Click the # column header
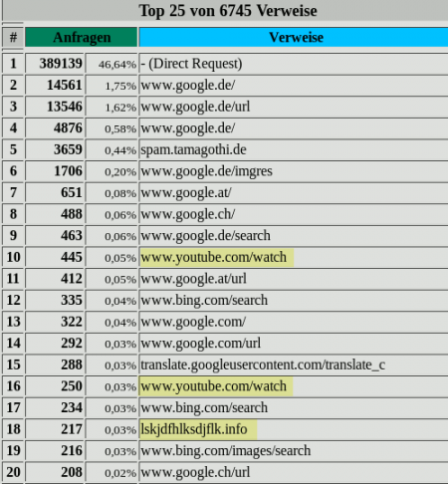This screenshot has width=448, height=484. pos(13,37)
